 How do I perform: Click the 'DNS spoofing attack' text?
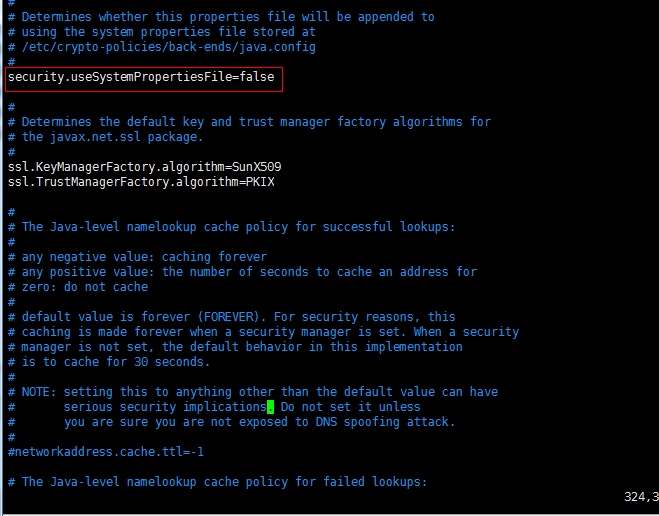(386, 422)
